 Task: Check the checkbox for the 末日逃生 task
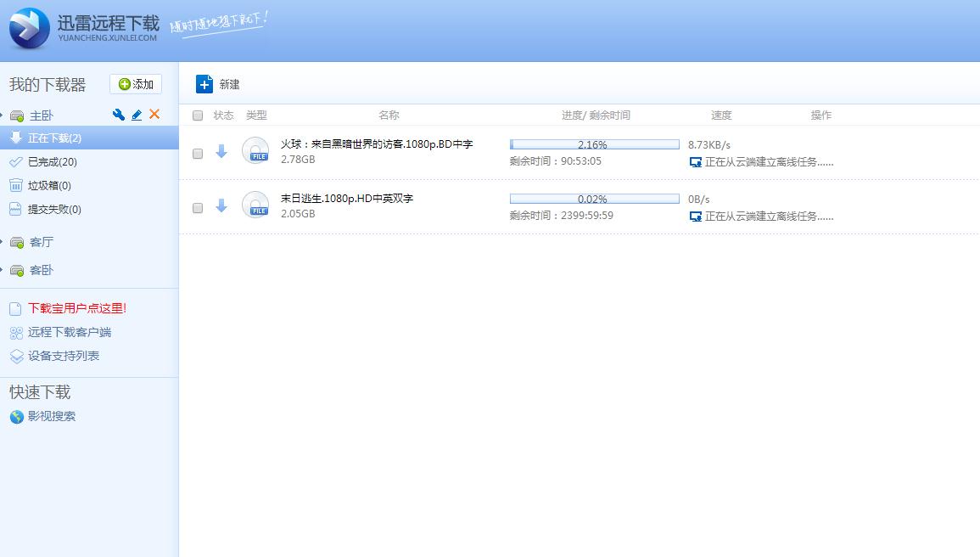[198, 207]
